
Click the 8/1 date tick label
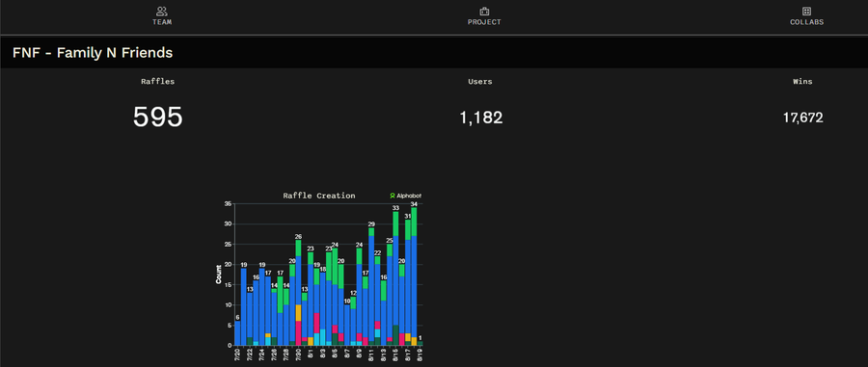311,354
